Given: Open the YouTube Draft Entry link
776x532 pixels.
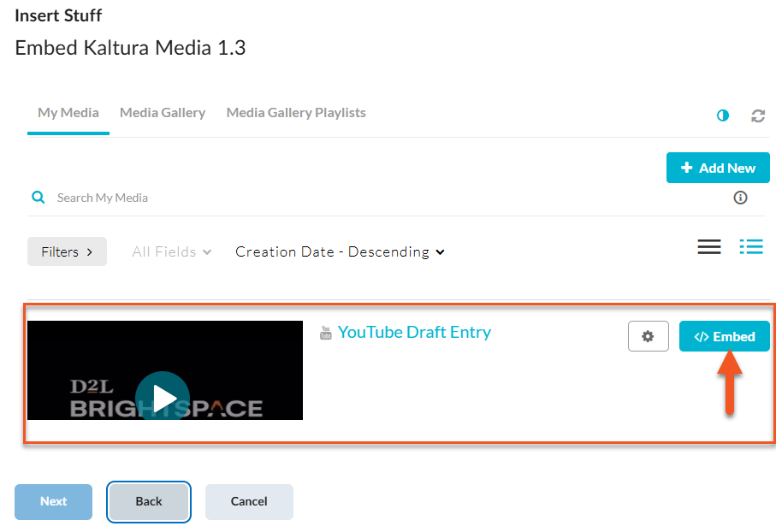Looking at the screenshot, I should coord(414,332).
